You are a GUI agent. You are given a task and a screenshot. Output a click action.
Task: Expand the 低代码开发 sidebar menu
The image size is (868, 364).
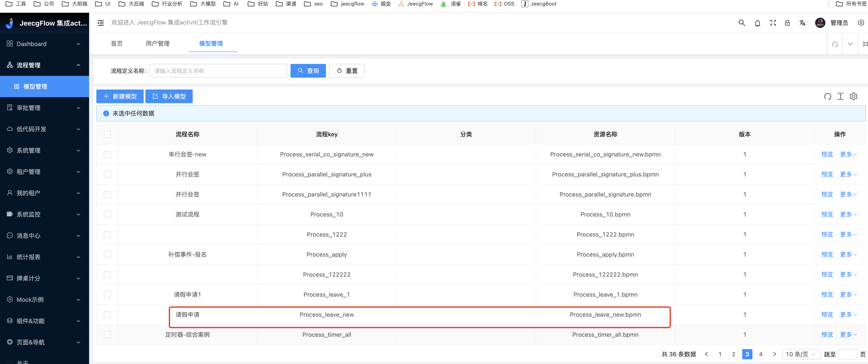pos(45,129)
